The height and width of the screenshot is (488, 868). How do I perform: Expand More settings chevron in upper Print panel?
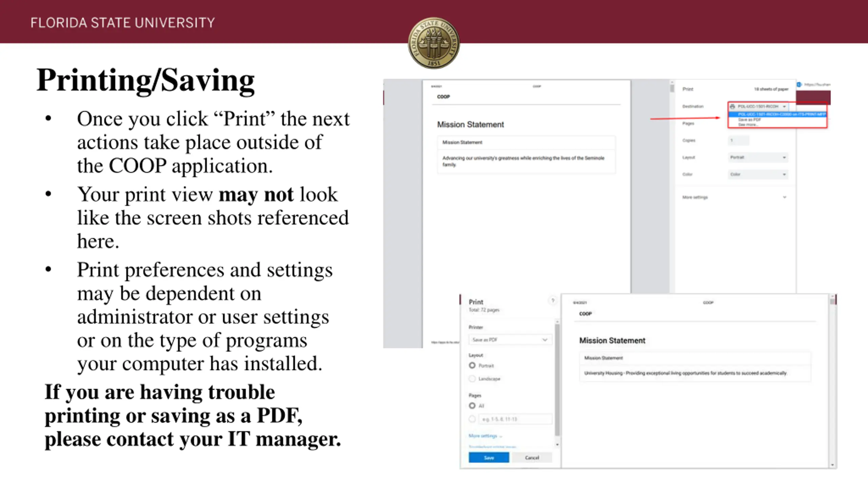click(x=784, y=197)
